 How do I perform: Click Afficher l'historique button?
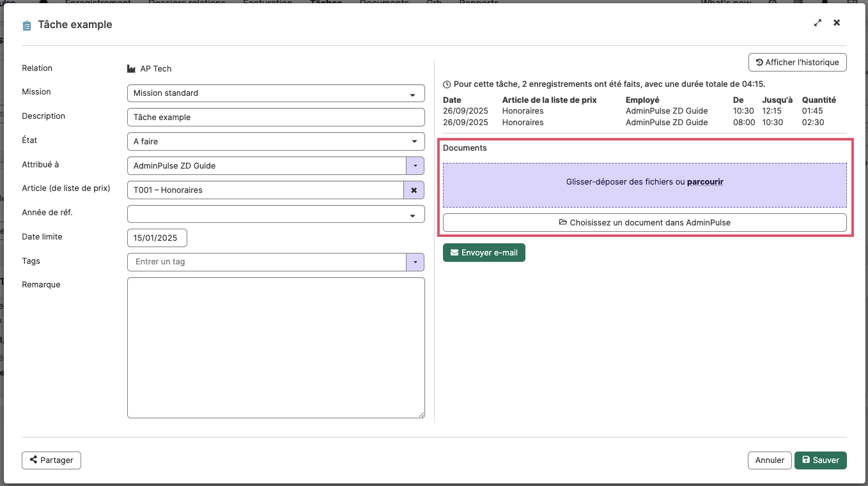(x=798, y=63)
